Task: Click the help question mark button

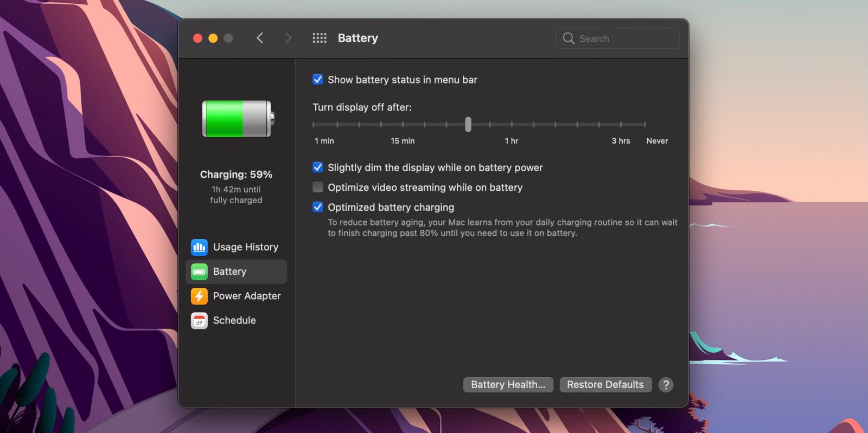Action: [x=666, y=385]
